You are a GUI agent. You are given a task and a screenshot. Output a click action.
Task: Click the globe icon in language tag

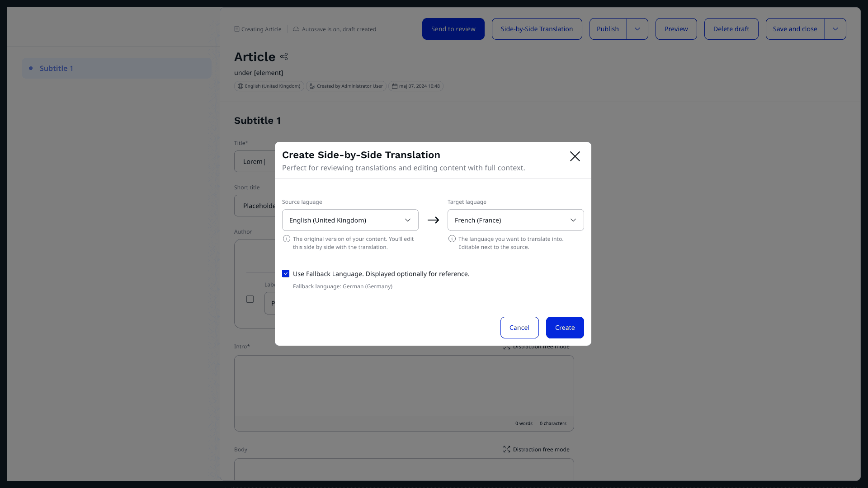tap(241, 86)
